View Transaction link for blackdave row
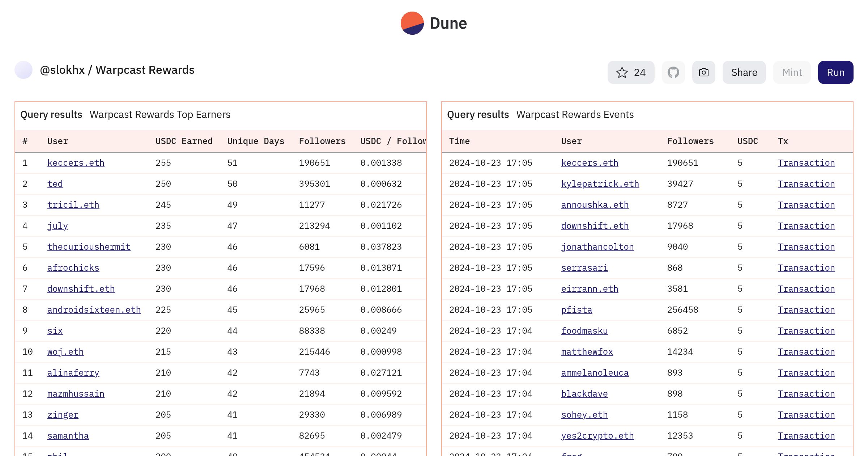868x456 pixels. [806, 394]
